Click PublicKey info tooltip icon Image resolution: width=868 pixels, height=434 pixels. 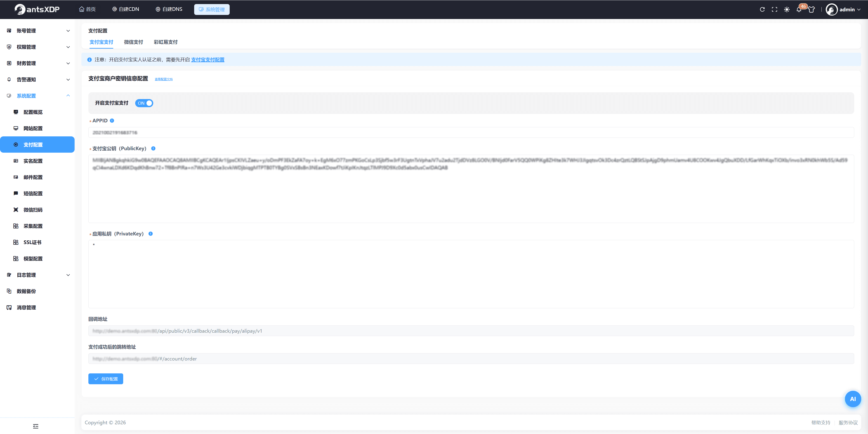pos(153,148)
